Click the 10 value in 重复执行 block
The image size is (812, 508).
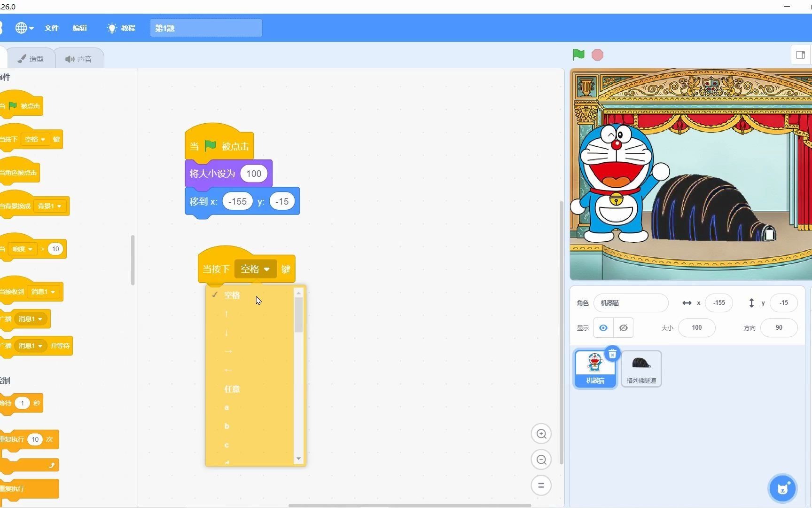point(35,439)
